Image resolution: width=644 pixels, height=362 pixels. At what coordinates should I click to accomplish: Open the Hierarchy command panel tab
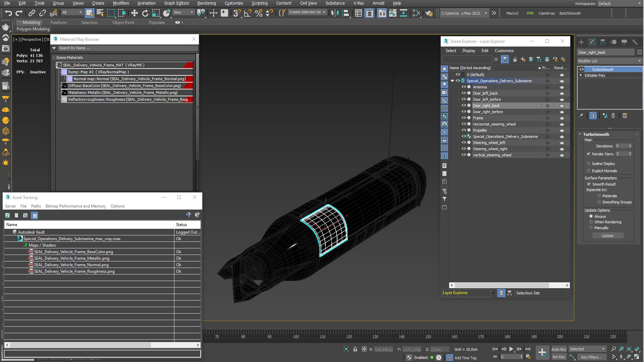603,42
